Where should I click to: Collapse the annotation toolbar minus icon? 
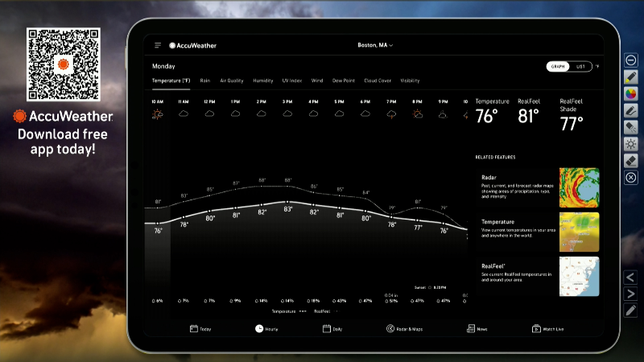pos(631,60)
